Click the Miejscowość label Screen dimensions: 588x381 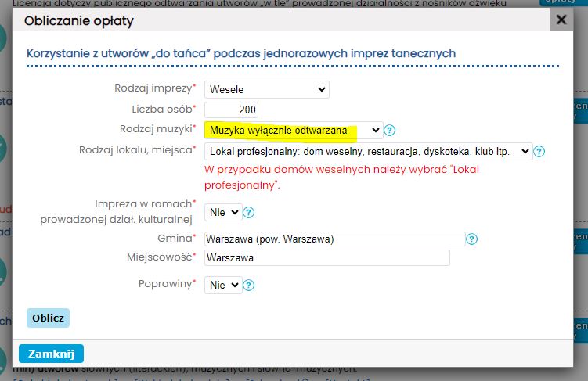(161, 257)
